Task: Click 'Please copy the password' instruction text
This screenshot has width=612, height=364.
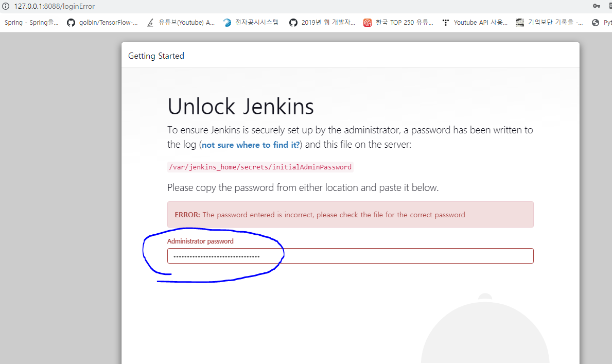Action: [303, 188]
